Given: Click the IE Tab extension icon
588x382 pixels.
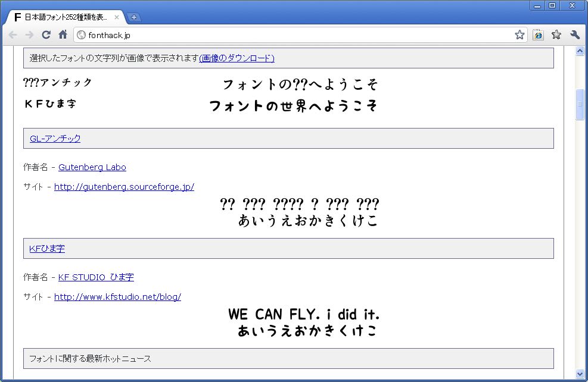Looking at the screenshot, I should click(x=539, y=35).
